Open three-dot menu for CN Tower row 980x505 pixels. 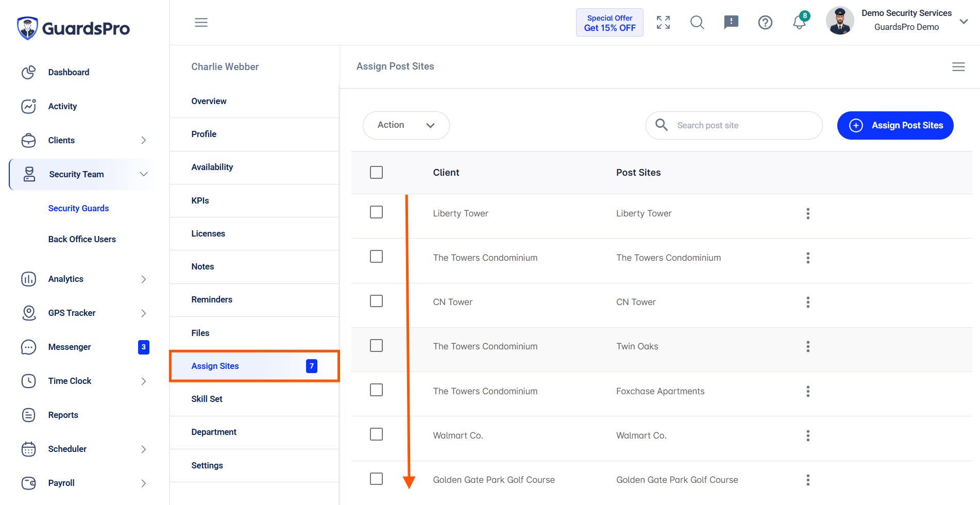(x=808, y=302)
